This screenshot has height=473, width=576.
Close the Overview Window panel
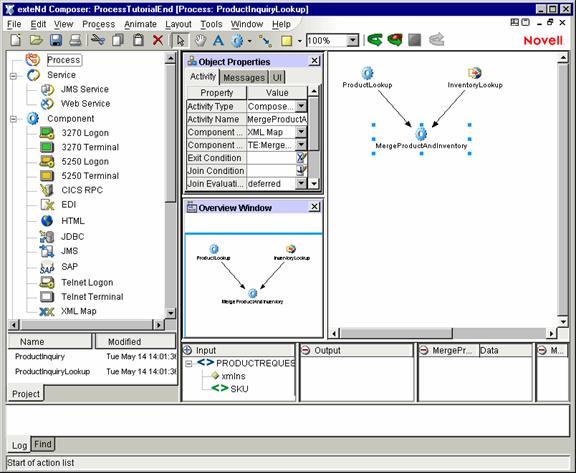[314, 207]
